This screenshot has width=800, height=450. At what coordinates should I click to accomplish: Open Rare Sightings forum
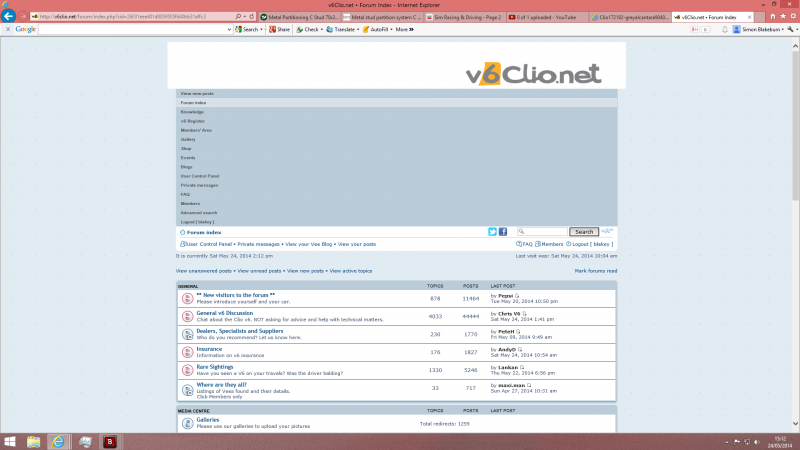tap(215, 367)
